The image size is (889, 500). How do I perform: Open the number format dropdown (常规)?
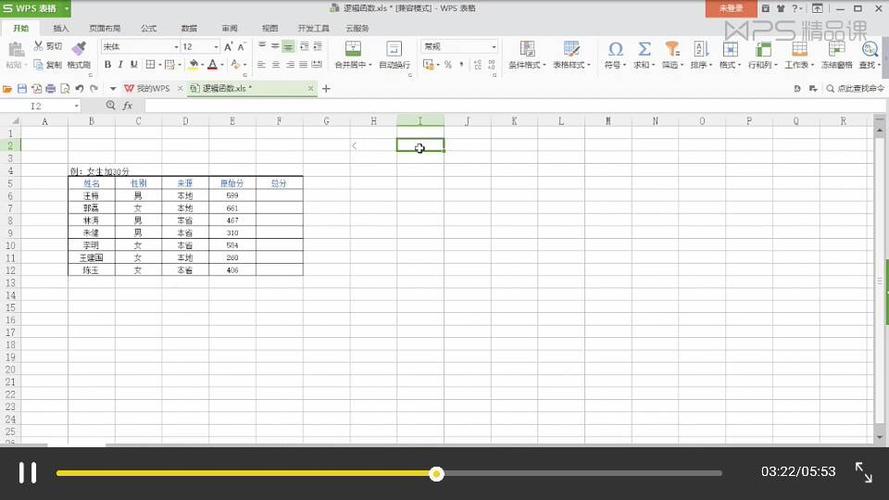(494, 46)
